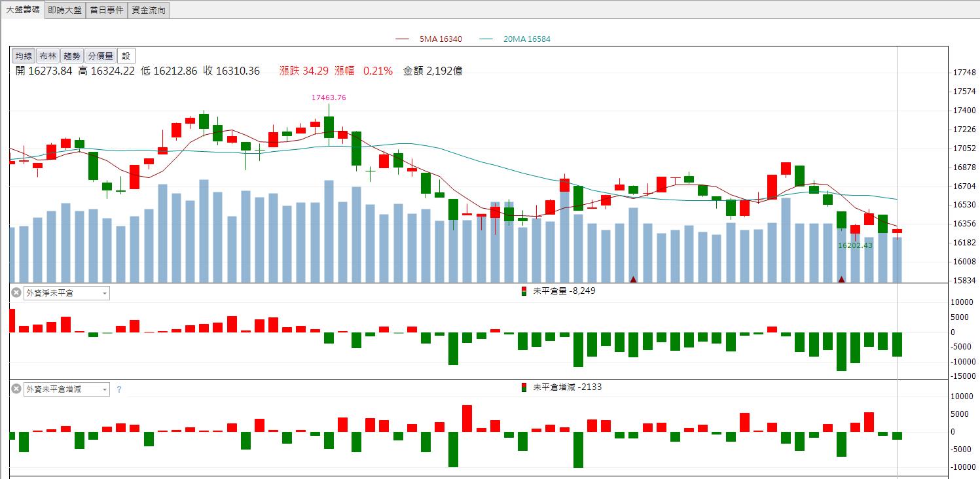Click the 低 16212.86 low price
980x479 pixels.
click(x=169, y=71)
